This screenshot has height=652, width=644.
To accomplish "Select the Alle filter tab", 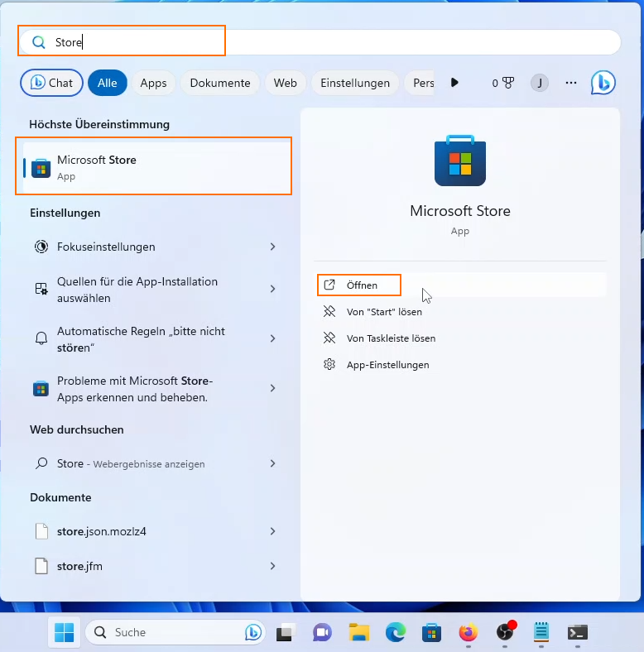I will (x=108, y=83).
